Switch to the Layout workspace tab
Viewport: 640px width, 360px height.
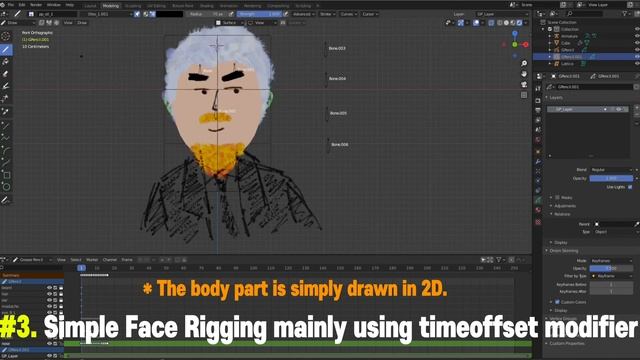pos(90,6)
